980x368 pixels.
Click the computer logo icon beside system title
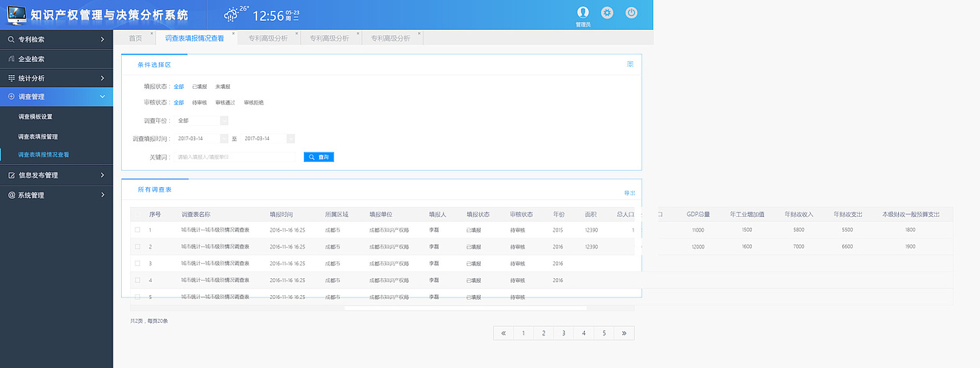(x=17, y=14)
